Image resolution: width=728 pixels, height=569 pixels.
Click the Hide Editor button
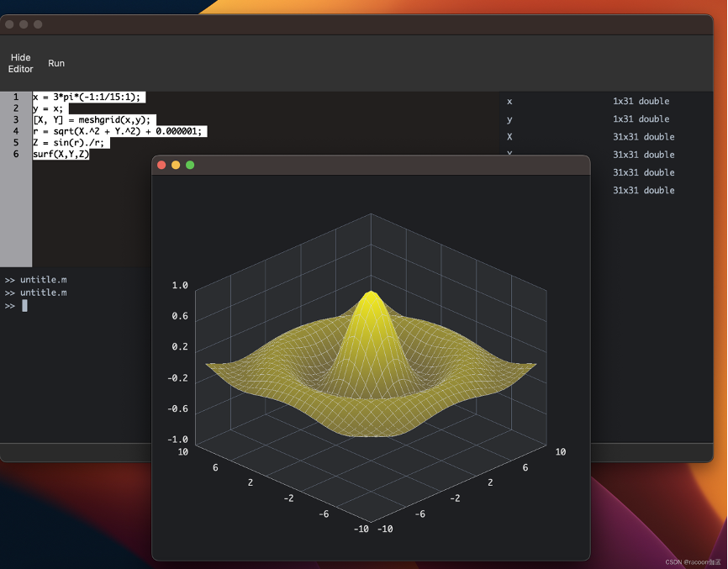click(x=21, y=63)
